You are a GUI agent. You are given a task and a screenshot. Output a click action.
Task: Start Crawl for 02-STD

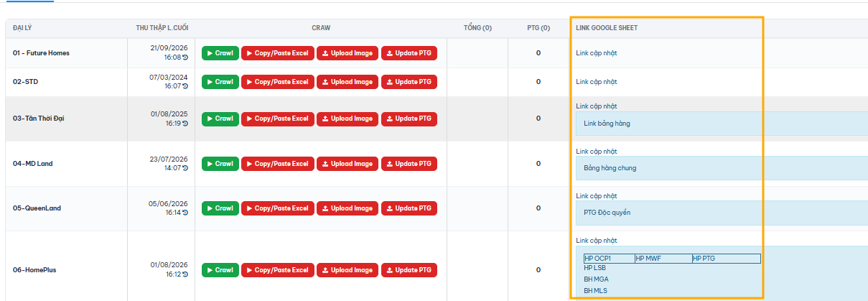pyautogui.click(x=220, y=82)
